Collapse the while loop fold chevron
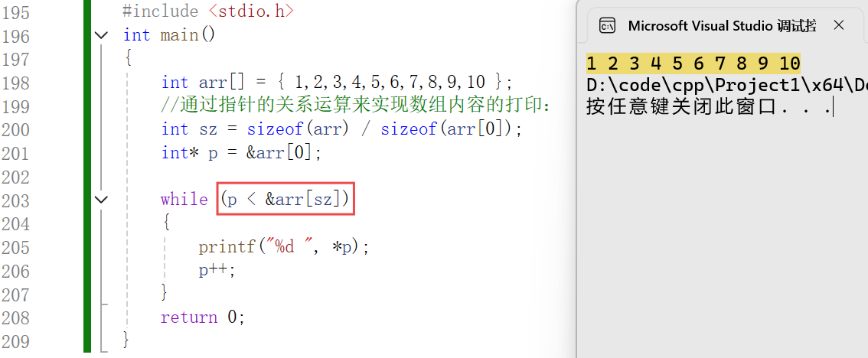The image size is (868, 358). tap(101, 199)
